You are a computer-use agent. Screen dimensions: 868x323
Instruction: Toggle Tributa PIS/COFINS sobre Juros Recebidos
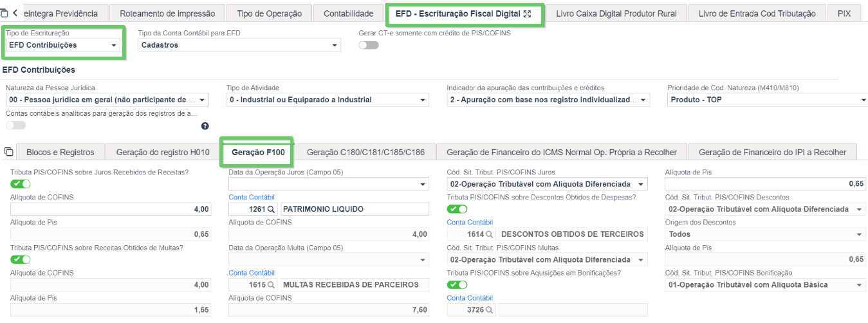point(21,184)
